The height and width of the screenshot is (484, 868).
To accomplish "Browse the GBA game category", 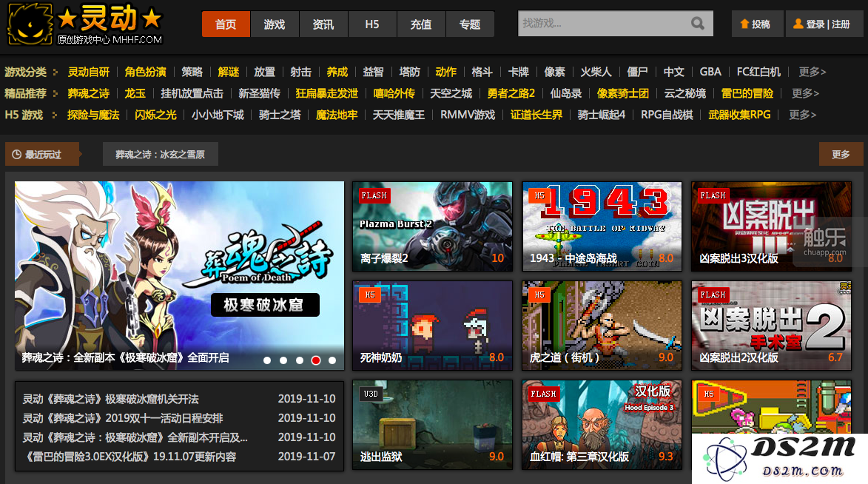I will pyautogui.click(x=710, y=72).
